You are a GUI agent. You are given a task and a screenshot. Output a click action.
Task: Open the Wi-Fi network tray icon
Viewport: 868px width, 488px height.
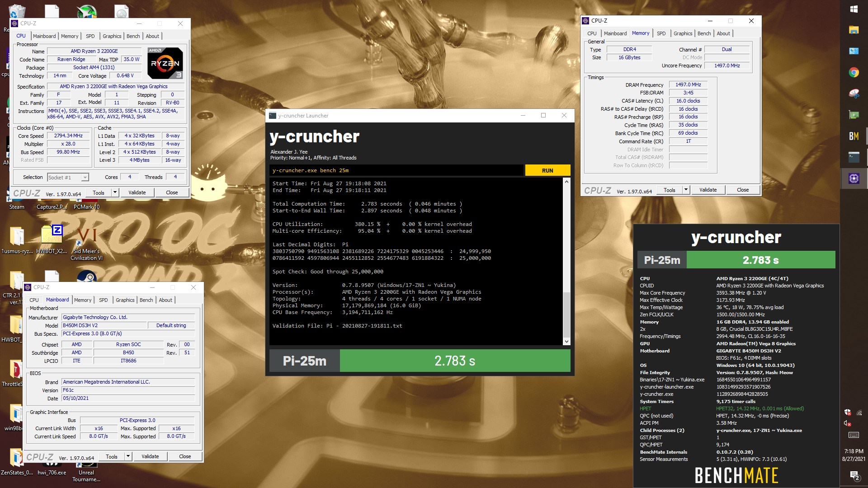859,412
